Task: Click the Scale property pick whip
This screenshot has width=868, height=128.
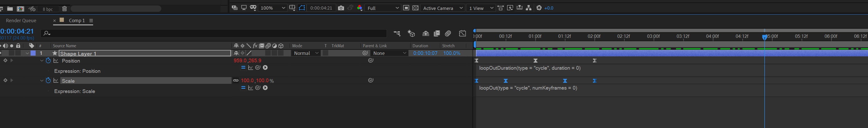Action: click(x=371, y=80)
